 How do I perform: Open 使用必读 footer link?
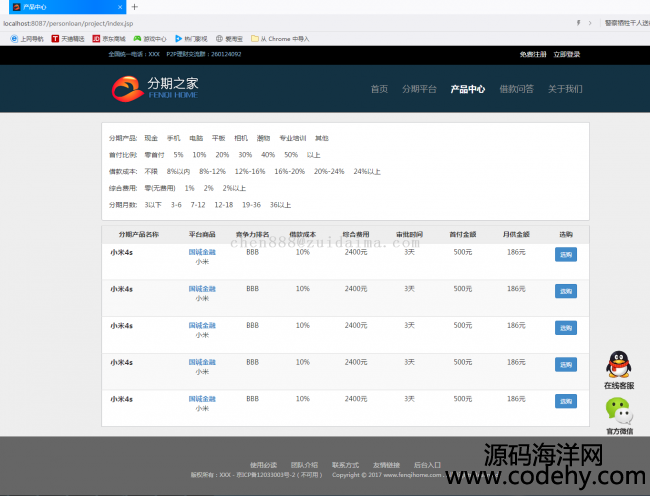(x=264, y=465)
